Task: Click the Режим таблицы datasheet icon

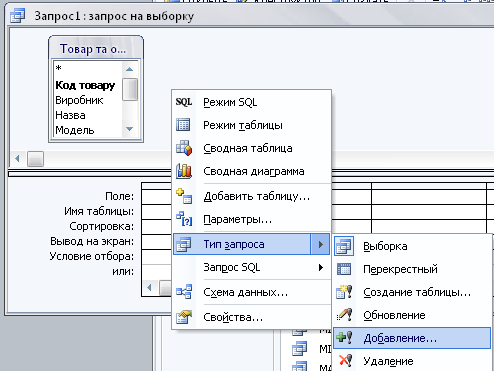Action: [183, 125]
